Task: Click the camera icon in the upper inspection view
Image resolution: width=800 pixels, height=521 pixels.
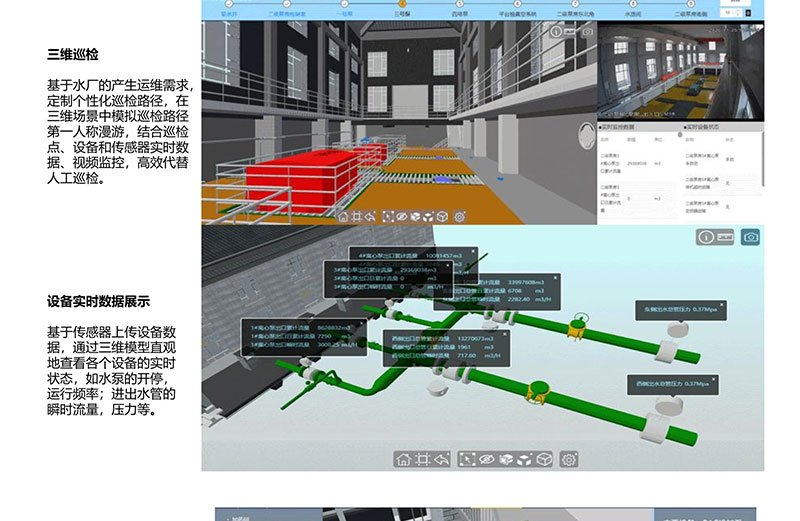Action: pos(587,31)
